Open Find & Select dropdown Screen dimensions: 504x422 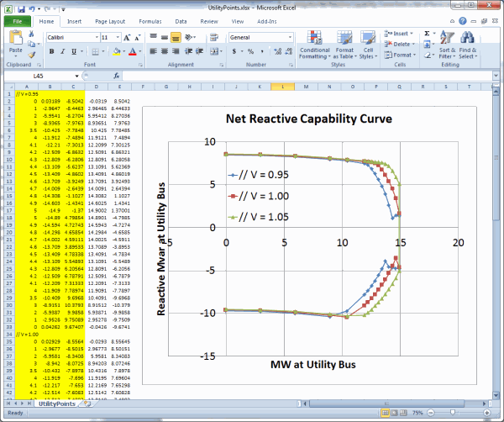468,45
